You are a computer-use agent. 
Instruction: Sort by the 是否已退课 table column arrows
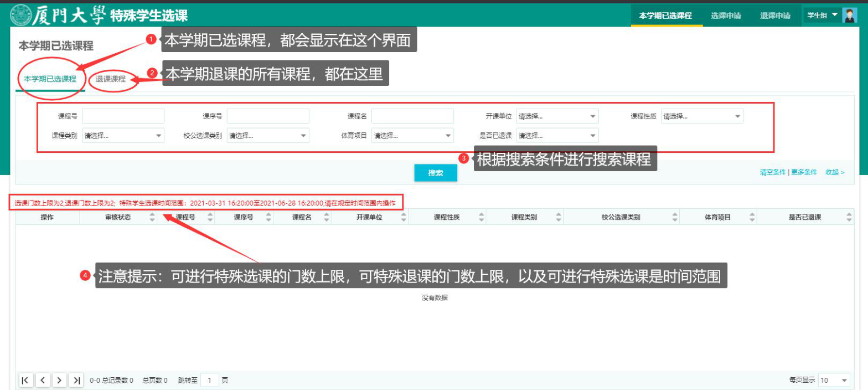click(850, 218)
